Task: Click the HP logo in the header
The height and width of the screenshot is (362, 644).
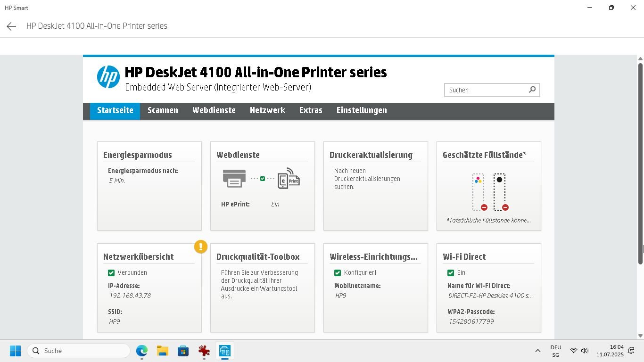Action: pos(108,77)
